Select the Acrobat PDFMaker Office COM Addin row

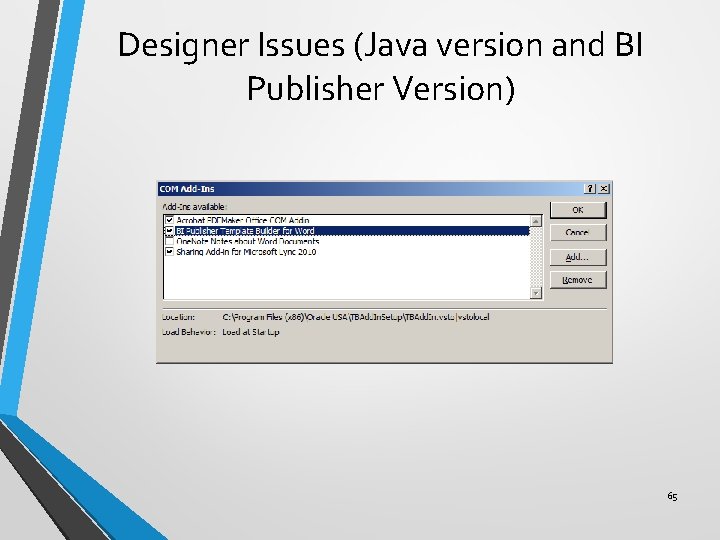click(x=347, y=220)
